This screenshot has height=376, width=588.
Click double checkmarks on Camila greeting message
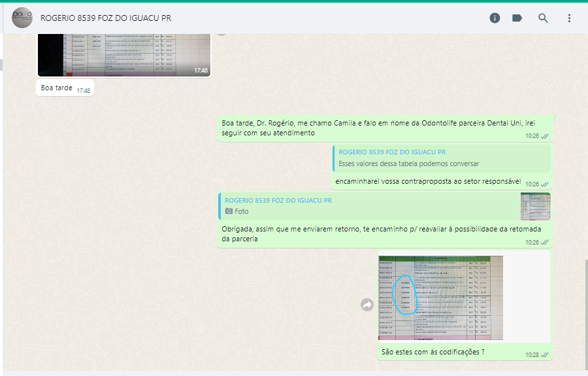pos(544,136)
